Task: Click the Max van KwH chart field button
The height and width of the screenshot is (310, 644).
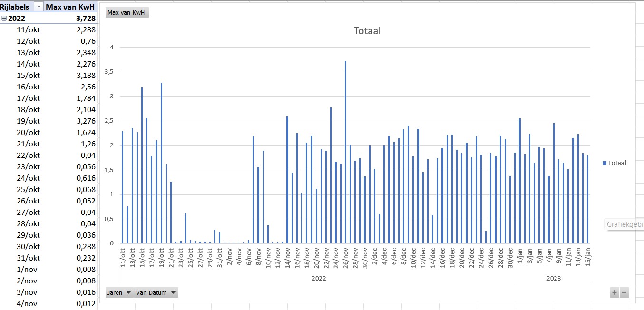Action: [x=127, y=13]
